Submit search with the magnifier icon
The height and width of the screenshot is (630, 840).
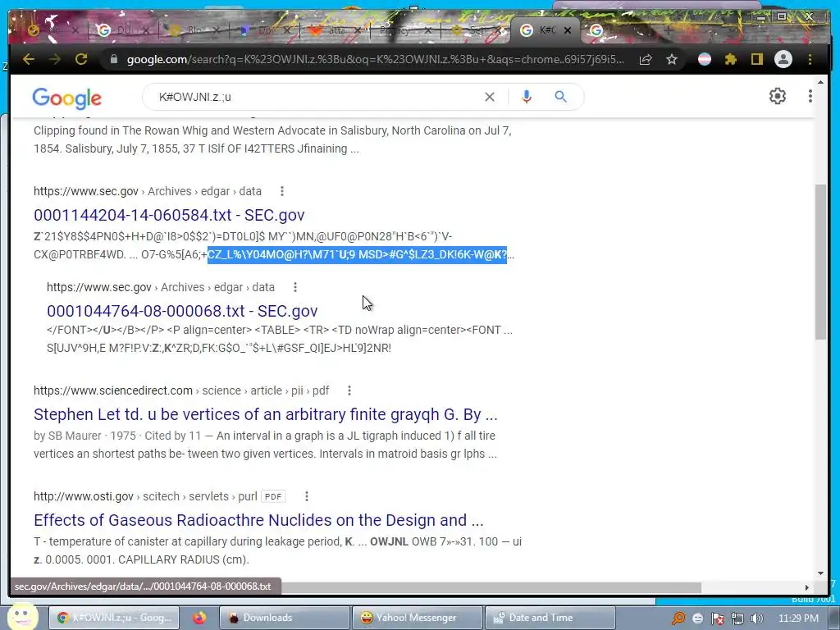pos(560,97)
